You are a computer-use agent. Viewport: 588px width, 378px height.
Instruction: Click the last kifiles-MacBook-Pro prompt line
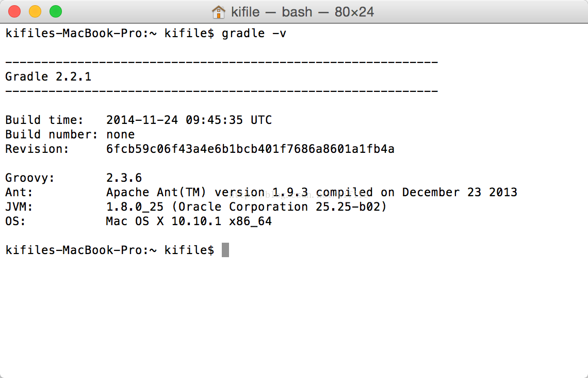(110, 250)
